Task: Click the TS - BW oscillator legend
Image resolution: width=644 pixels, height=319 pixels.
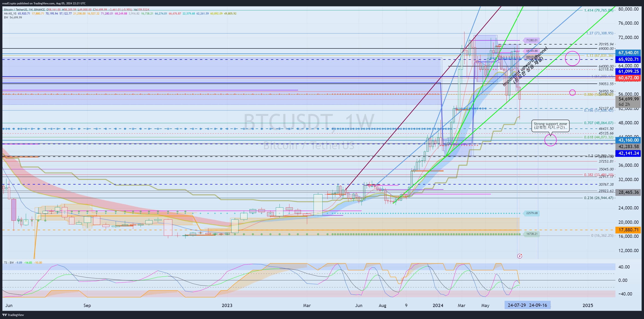Action: click(x=9, y=263)
